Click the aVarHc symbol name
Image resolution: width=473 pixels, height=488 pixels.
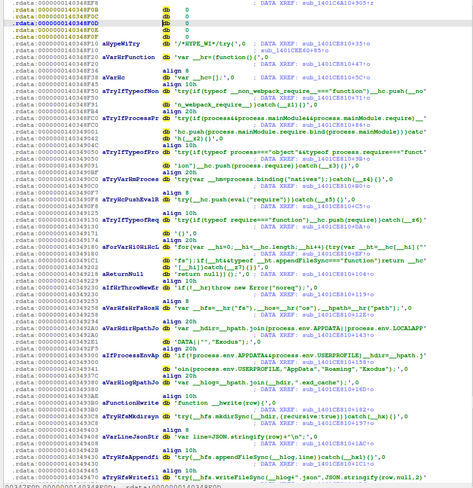pyautogui.click(x=114, y=78)
